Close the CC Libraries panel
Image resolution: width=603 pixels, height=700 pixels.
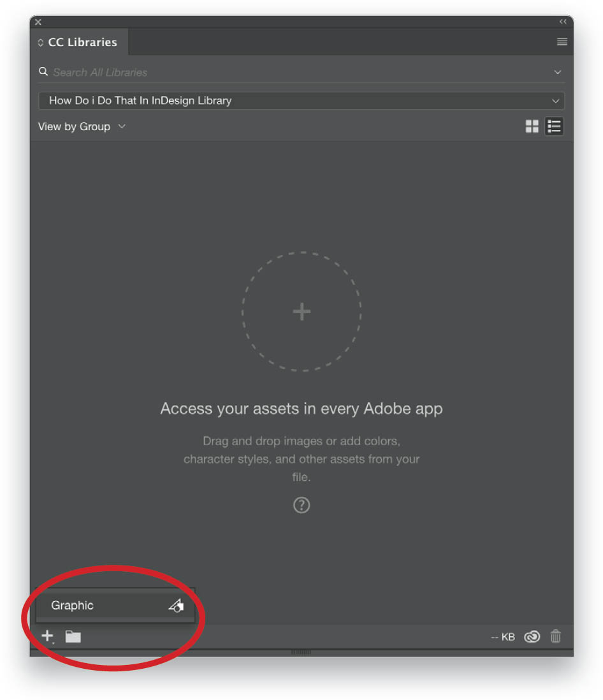coord(38,22)
